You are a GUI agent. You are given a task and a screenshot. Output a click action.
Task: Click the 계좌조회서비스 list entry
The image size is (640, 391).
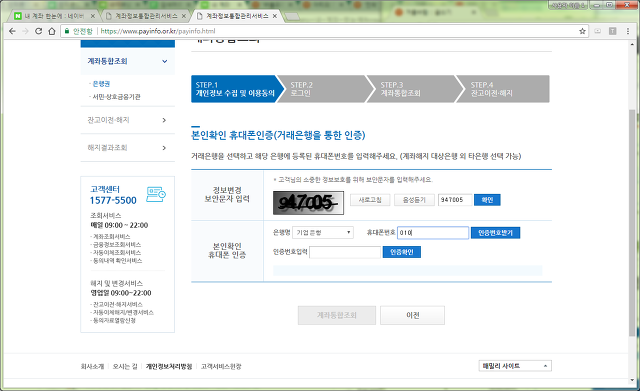[x=111, y=237]
